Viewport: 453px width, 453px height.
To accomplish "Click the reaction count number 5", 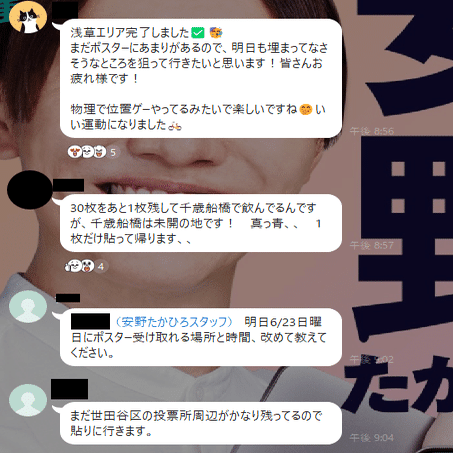I will click(x=113, y=152).
